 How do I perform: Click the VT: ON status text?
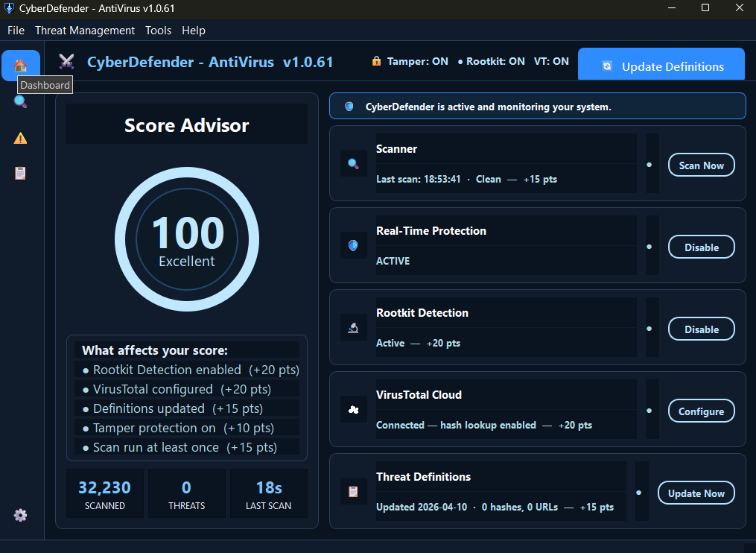551,61
